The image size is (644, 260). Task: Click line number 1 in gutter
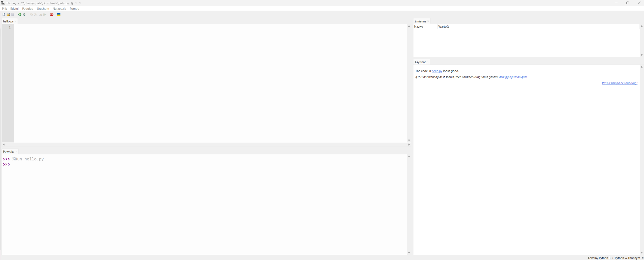click(10, 28)
